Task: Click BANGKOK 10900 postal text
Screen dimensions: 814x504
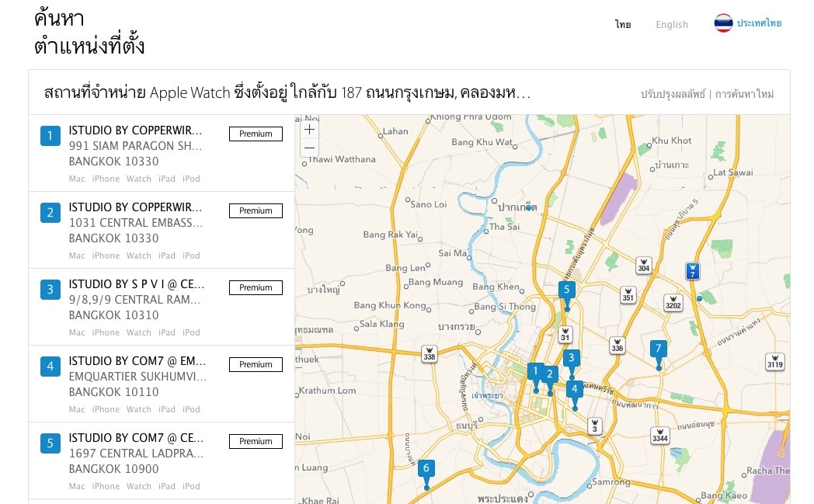Action: click(x=113, y=469)
